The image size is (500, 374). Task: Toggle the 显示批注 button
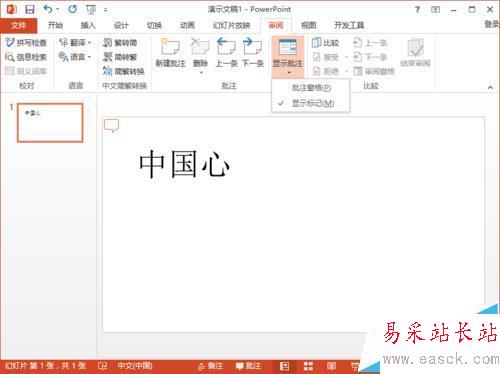click(x=288, y=52)
